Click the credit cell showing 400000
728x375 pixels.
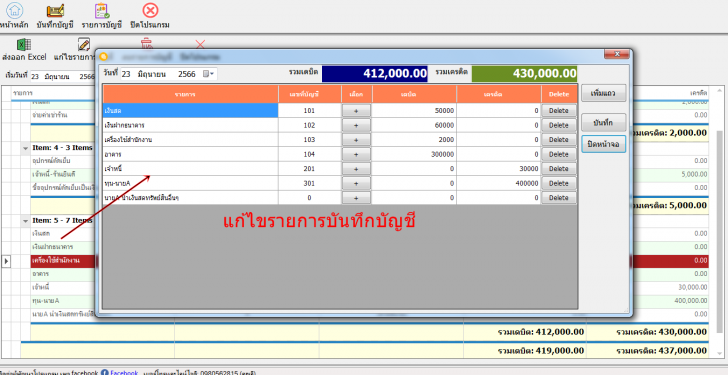click(499, 183)
